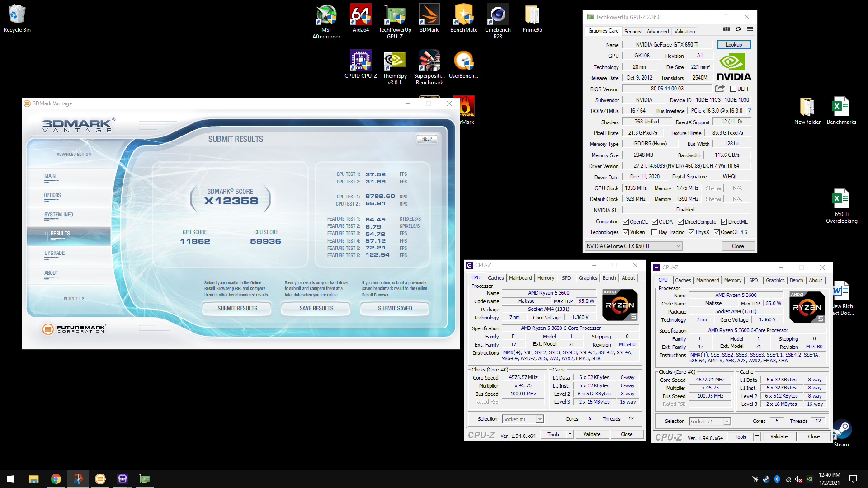Open the Bench tab in left CPU-Z window
The width and height of the screenshot is (868, 488).
[609, 278]
